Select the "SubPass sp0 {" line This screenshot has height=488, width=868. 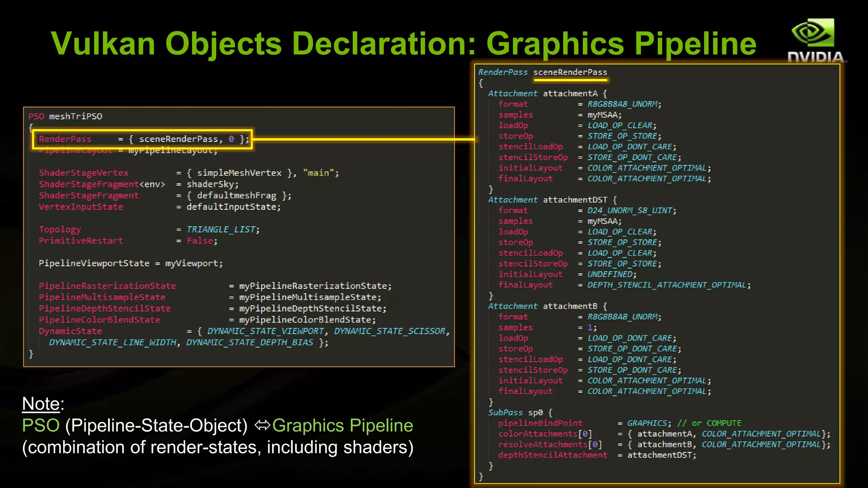[x=520, y=413]
